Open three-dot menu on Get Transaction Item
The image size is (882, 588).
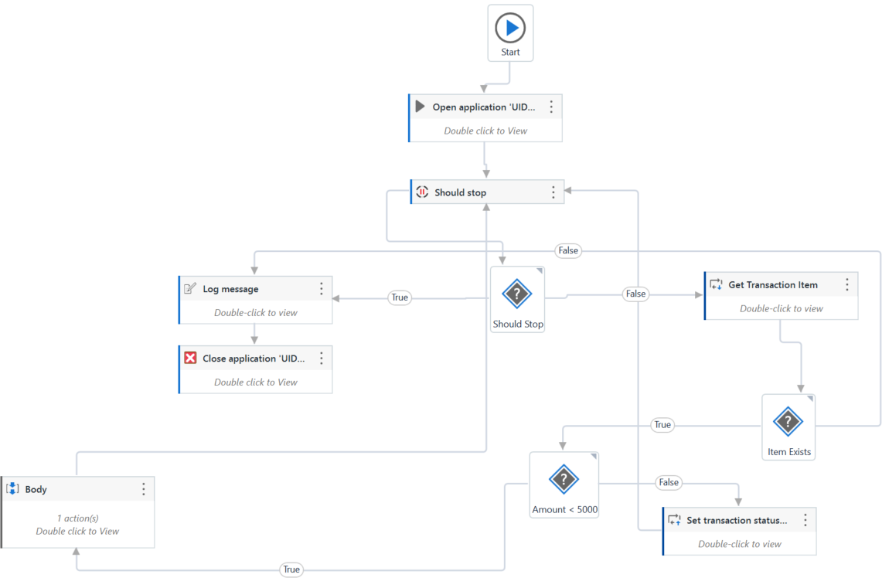click(x=846, y=284)
